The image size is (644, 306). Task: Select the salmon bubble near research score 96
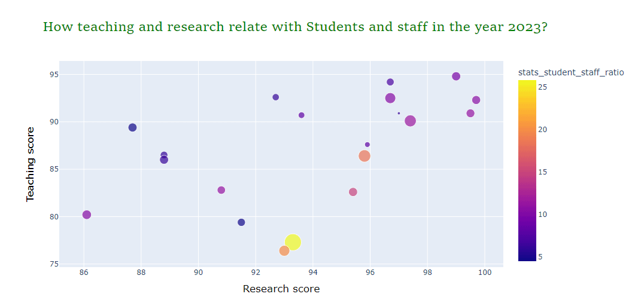pos(364,156)
